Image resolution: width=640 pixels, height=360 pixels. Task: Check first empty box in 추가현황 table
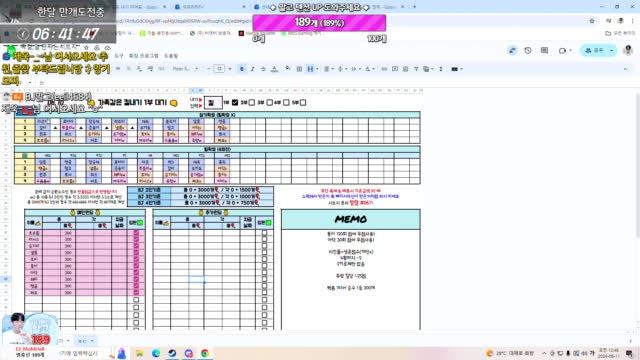(264, 233)
